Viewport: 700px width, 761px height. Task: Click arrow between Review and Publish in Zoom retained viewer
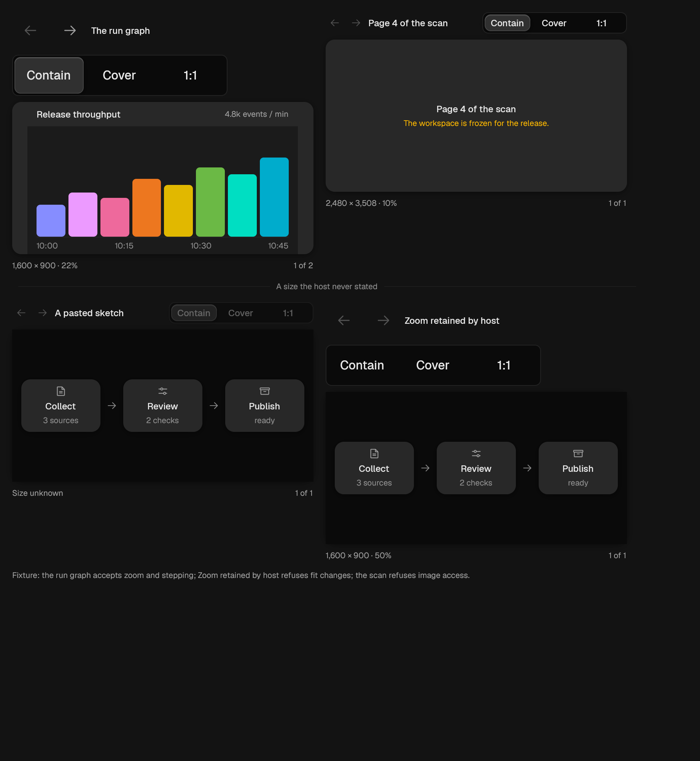point(527,468)
